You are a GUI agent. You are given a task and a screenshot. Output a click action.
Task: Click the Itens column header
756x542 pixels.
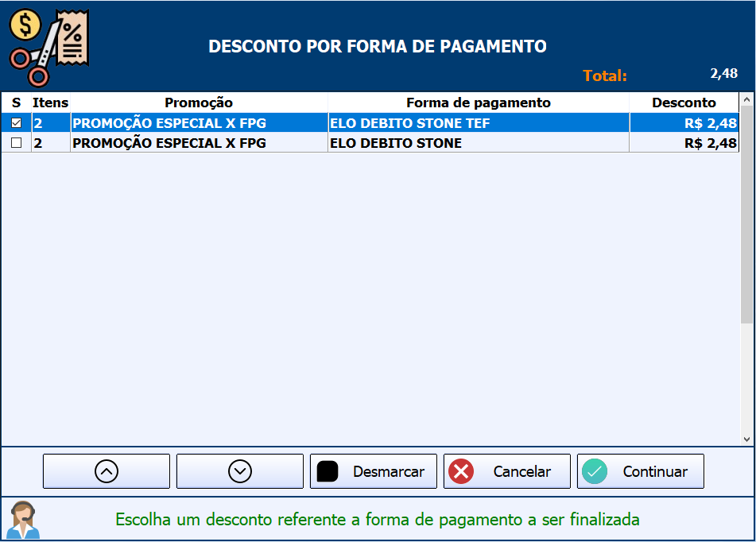point(50,103)
